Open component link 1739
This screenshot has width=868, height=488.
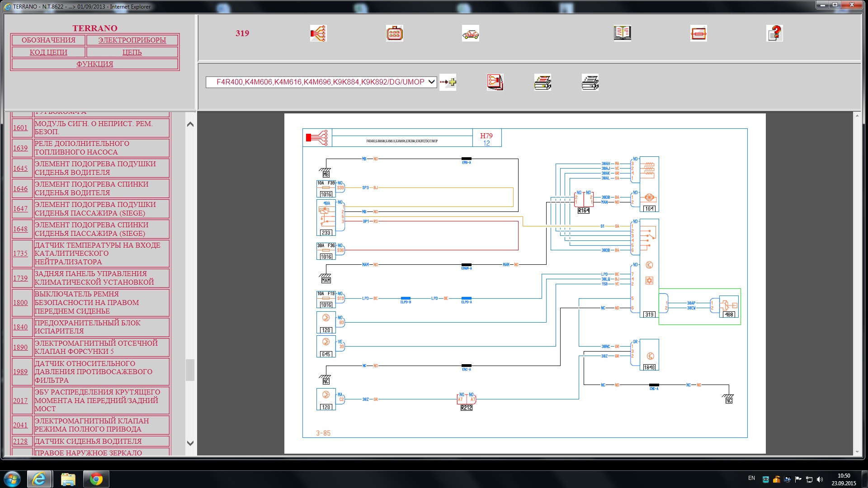pos(20,278)
